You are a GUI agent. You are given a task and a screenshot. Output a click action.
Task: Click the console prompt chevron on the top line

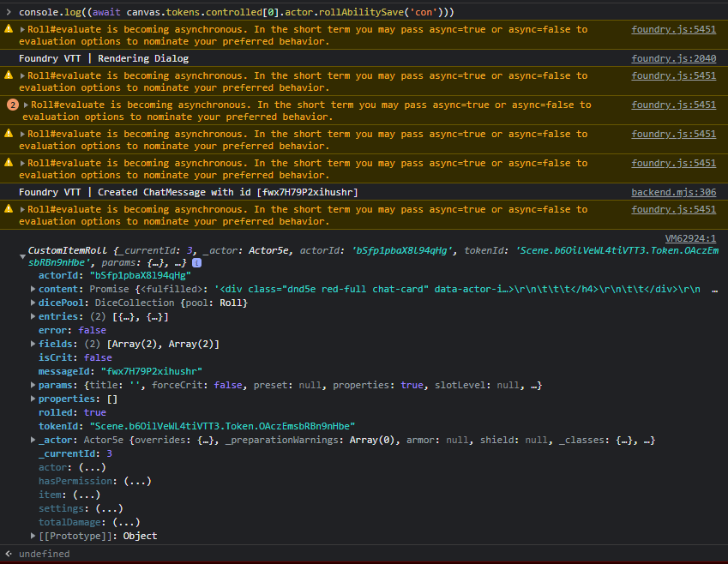tap(9, 12)
